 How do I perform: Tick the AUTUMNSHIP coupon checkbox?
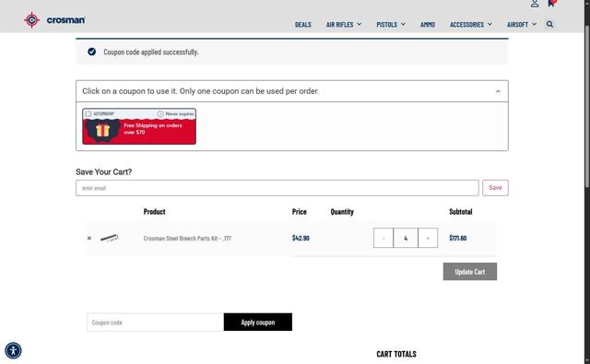point(88,114)
